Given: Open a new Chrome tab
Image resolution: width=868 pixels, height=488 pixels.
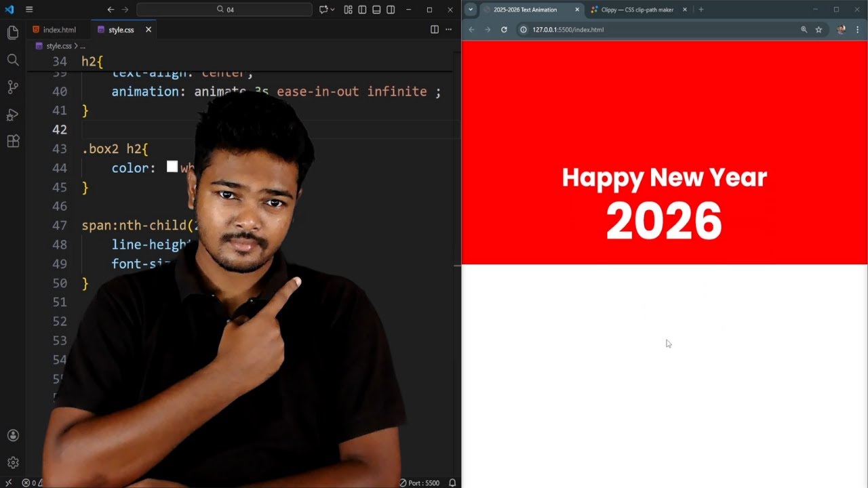Looking at the screenshot, I should click(x=701, y=9).
